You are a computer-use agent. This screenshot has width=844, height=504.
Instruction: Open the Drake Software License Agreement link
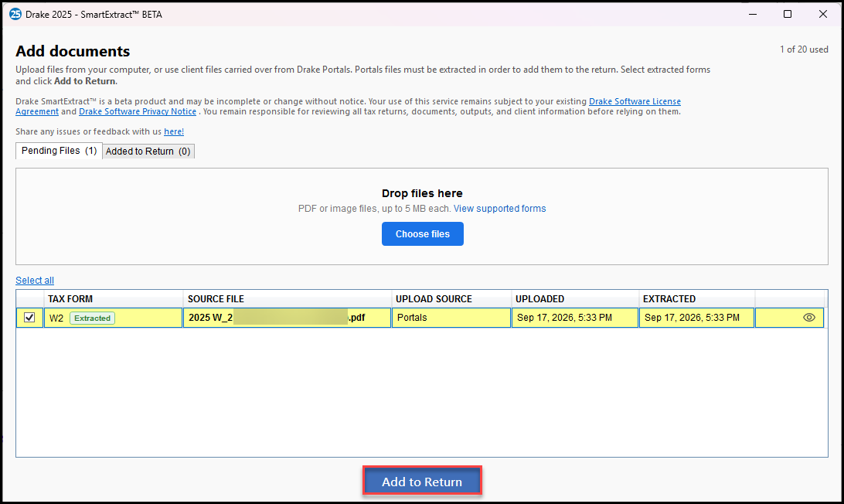click(x=635, y=102)
